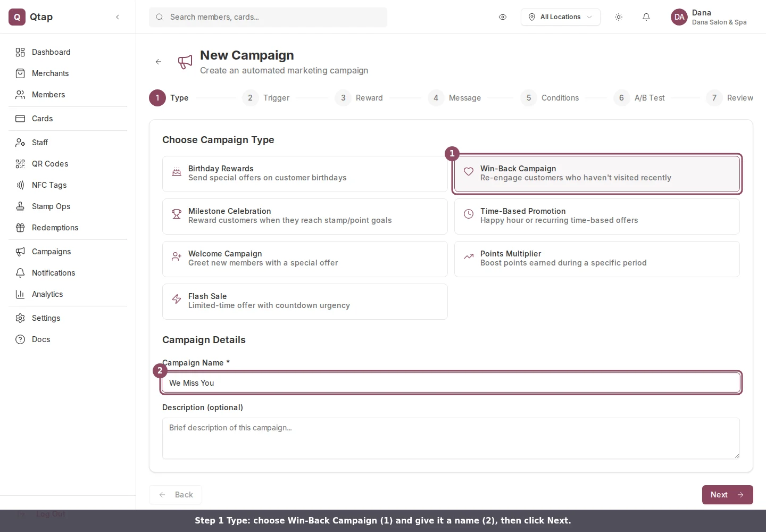This screenshot has height=532, width=766.
Task: Jump to step 5 Conditions
Action: click(x=550, y=98)
